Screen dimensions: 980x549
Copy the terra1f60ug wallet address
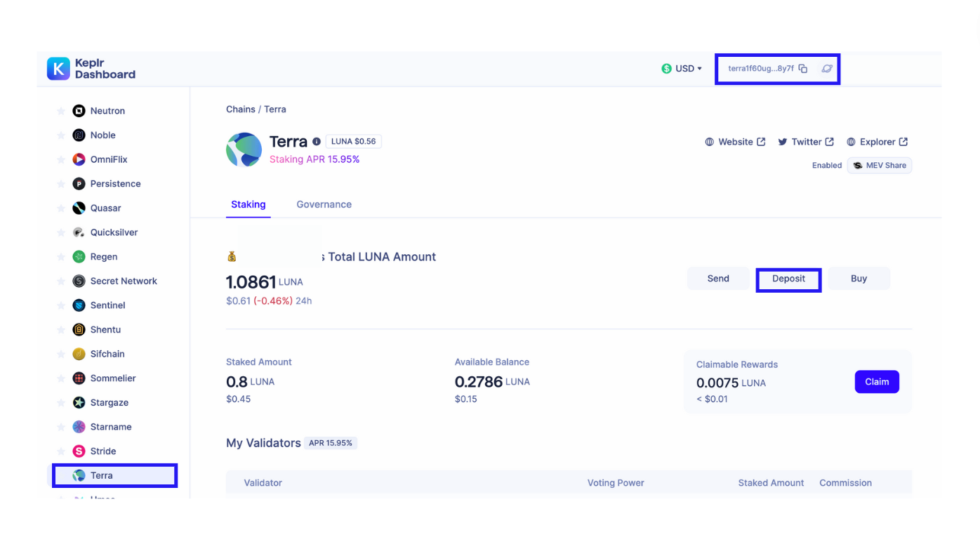[x=803, y=69]
